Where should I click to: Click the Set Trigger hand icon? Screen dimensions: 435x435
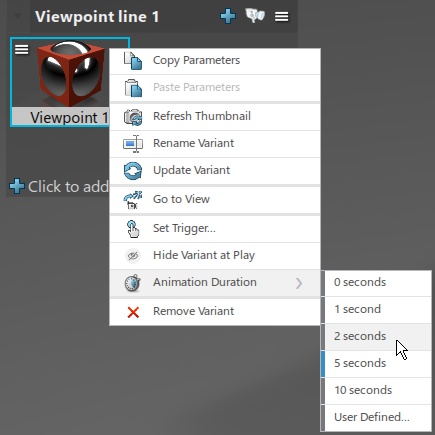point(133,229)
